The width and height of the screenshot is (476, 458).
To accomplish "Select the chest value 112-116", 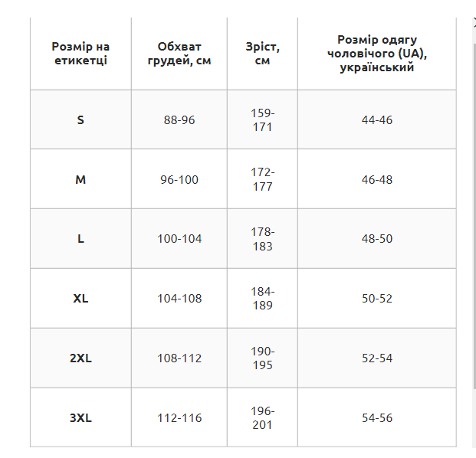I will (x=179, y=417).
